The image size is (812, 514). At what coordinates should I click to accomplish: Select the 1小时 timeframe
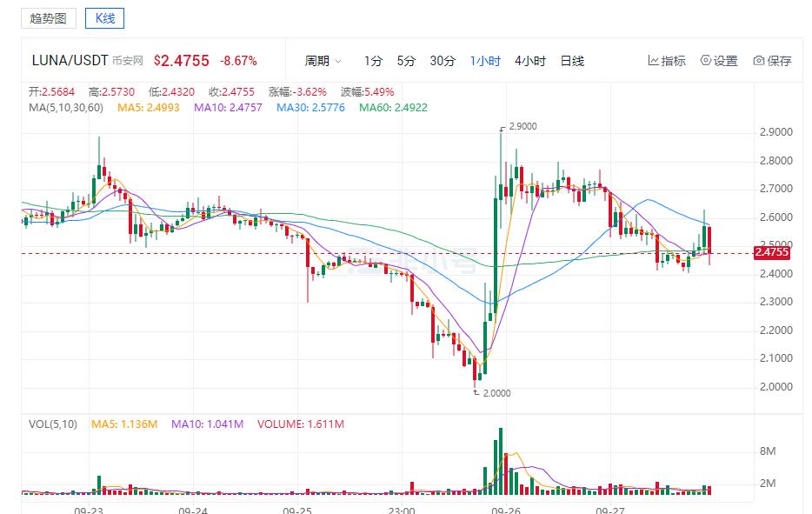tap(485, 61)
